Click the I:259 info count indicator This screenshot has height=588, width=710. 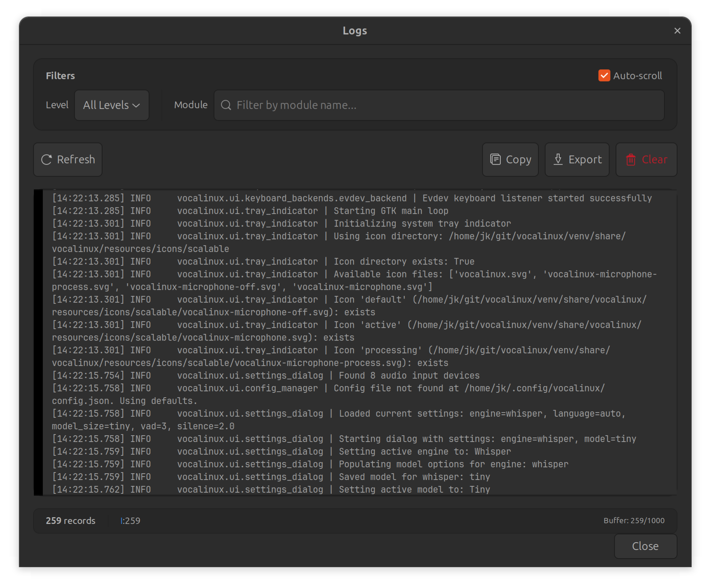(130, 521)
